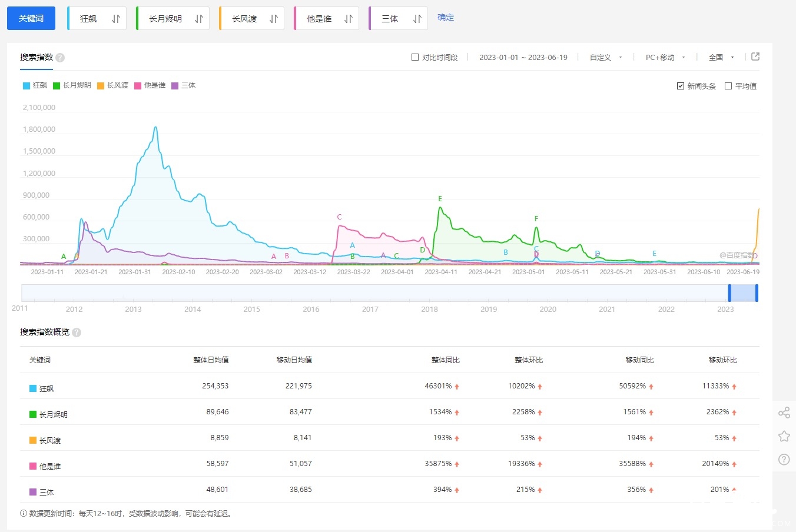Click the blue swatch in 狂飙 table row
796x532 pixels.
click(x=33, y=388)
